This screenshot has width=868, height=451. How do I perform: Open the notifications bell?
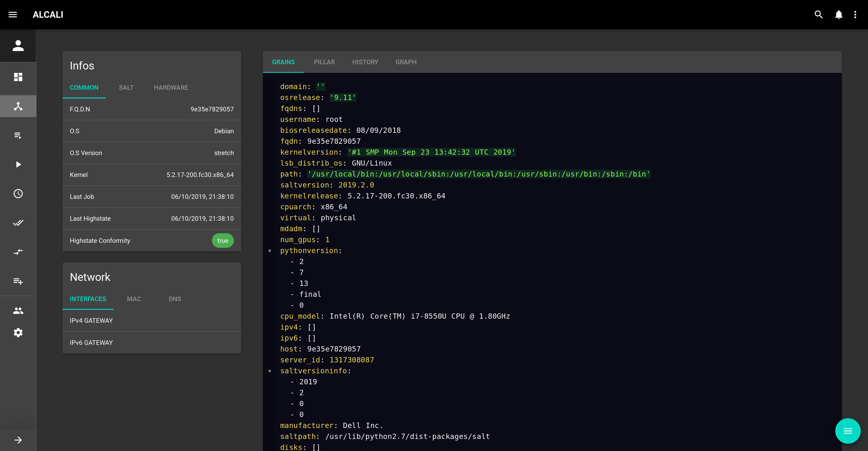click(x=839, y=15)
